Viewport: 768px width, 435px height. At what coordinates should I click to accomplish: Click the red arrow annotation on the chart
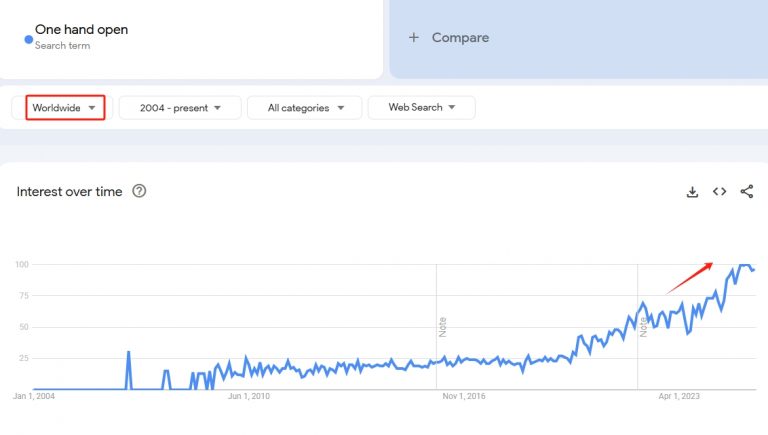[x=690, y=277]
